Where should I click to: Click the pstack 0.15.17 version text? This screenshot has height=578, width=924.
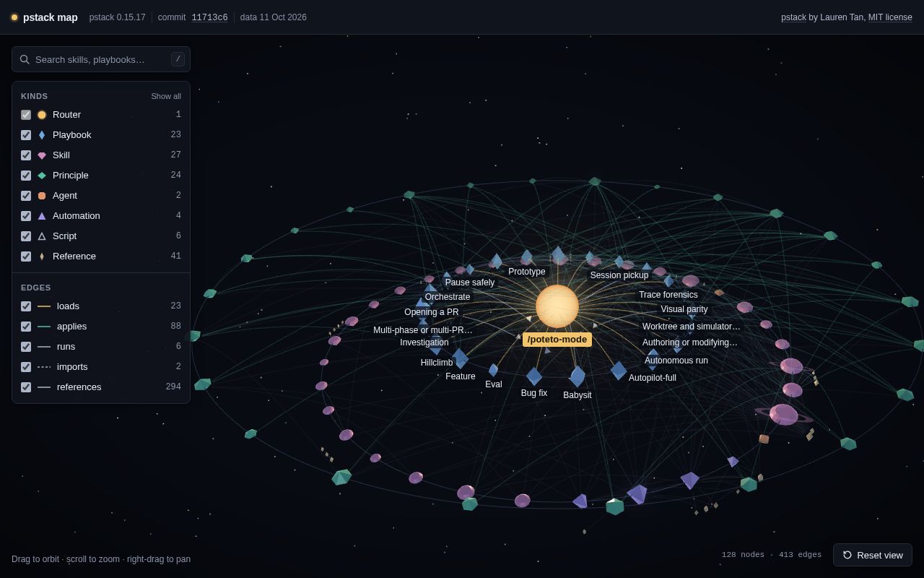click(117, 17)
